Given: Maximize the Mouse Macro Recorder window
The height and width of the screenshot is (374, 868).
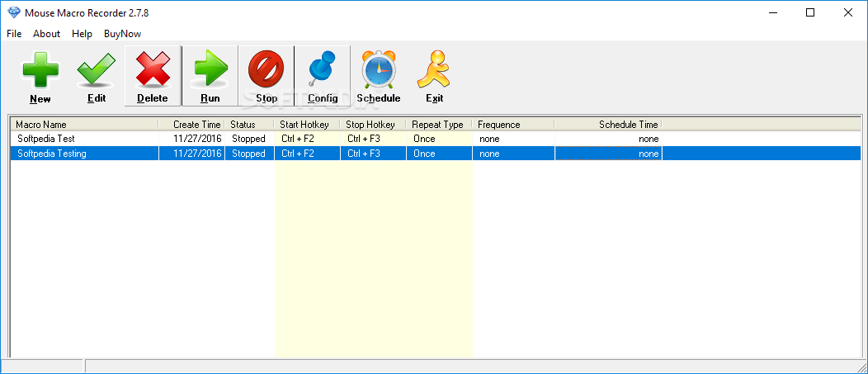Looking at the screenshot, I should (x=810, y=12).
